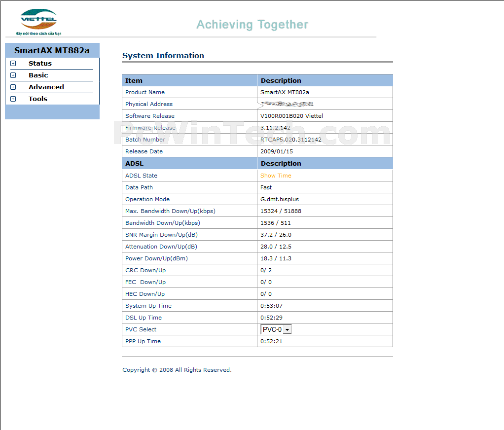Select the Product Name row label
This screenshot has height=430, width=504.
pos(145,92)
